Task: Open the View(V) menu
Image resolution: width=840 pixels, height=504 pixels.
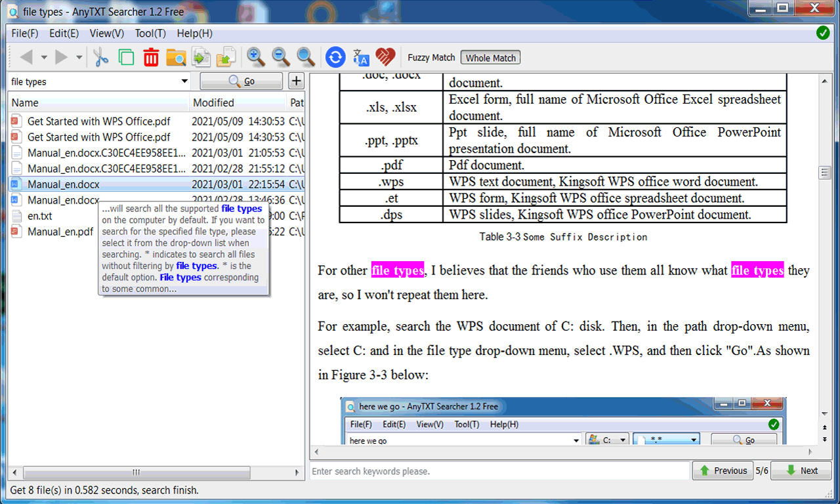Action: pyautogui.click(x=106, y=33)
